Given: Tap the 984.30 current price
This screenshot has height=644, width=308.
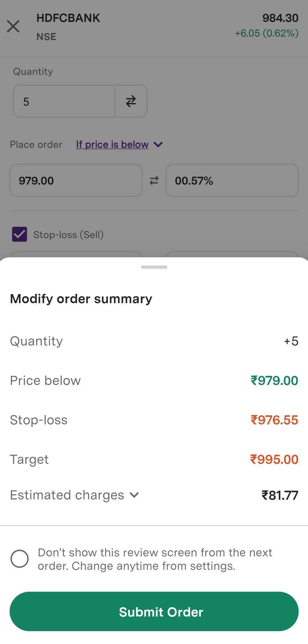Looking at the screenshot, I should [280, 18].
